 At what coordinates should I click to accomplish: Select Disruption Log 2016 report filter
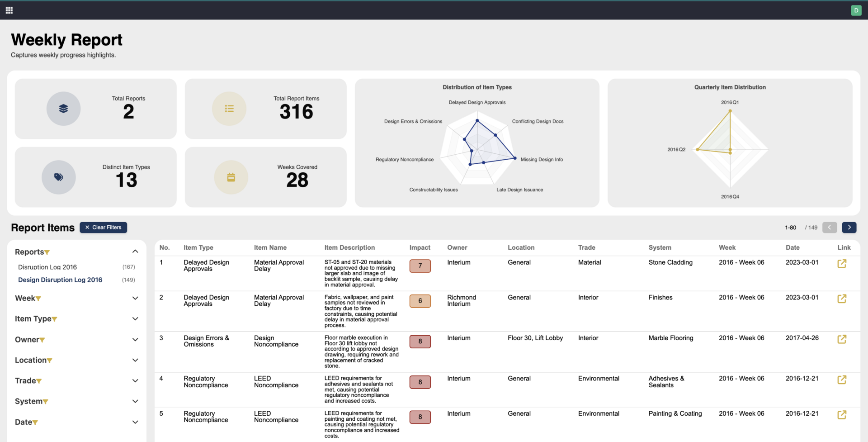pyautogui.click(x=47, y=267)
